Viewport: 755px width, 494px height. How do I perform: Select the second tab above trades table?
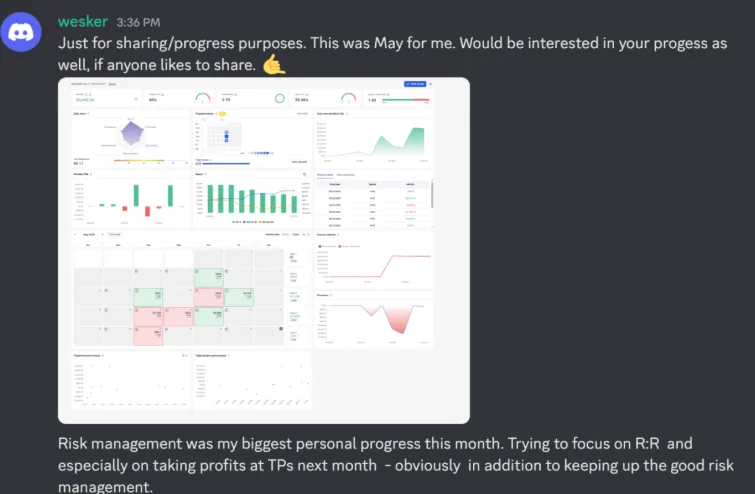345,175
